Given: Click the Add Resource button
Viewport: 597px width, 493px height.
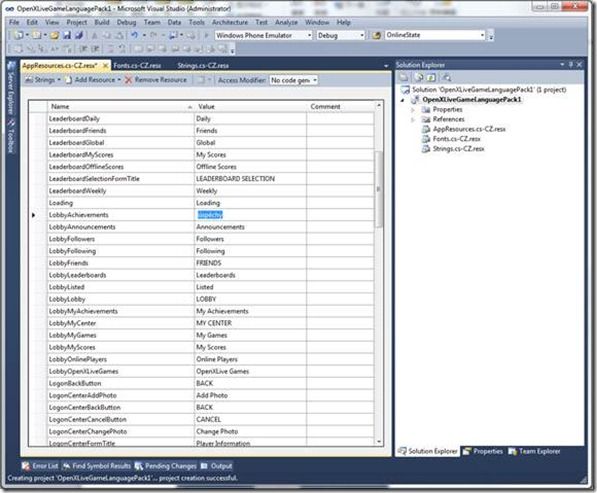Looking at the screenshot, I should pos(91,80).
